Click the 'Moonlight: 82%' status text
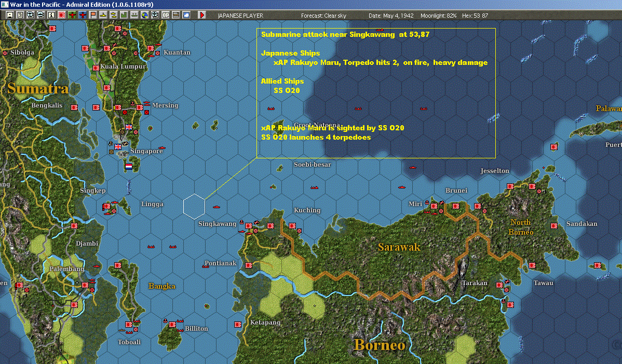The width and height of the screenshot is (622, 364). tap(438, 16)
